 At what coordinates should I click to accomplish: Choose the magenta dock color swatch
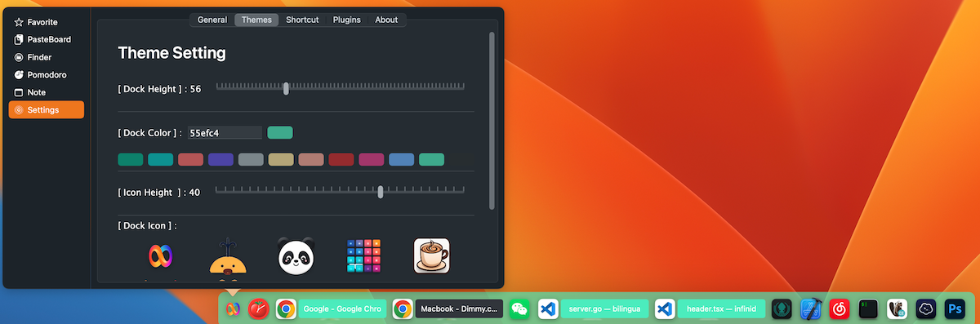coord(372,159)
